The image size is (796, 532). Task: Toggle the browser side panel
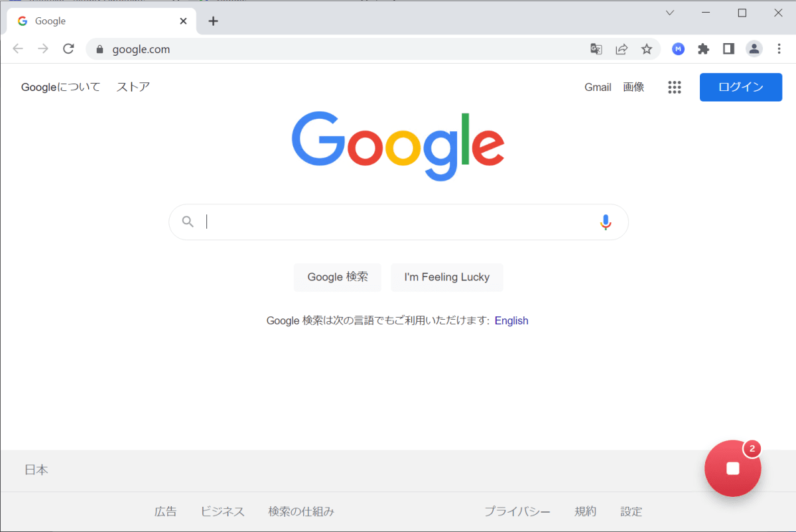[728, 48]
